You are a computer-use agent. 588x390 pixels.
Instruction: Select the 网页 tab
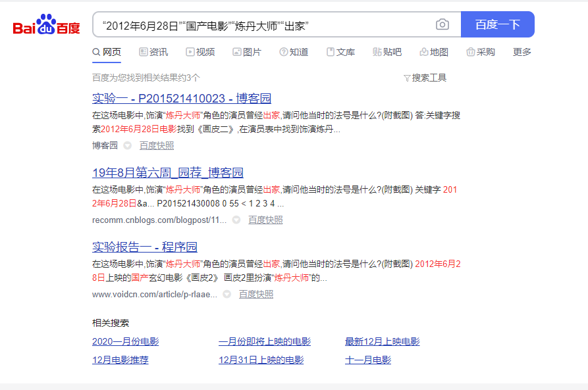point(107,52)
